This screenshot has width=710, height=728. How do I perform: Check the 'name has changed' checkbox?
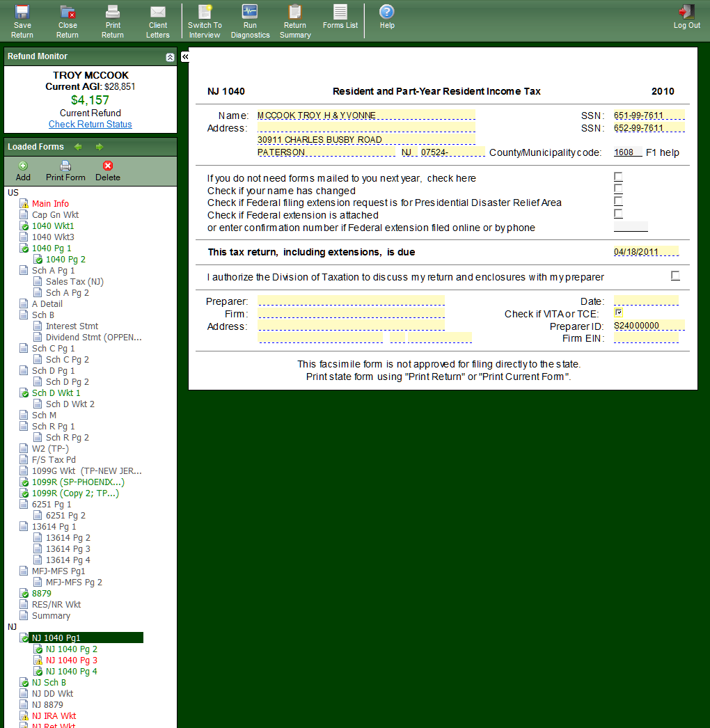click(618, 189)
